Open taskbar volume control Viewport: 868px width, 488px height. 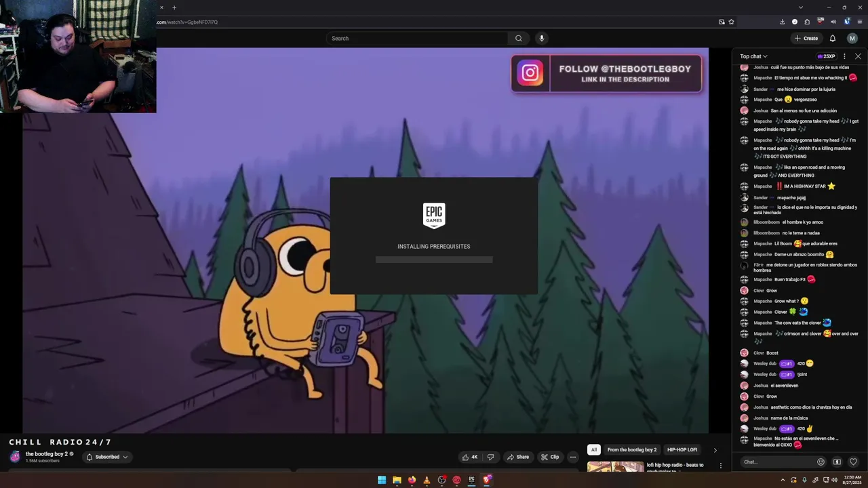(834, 480)
